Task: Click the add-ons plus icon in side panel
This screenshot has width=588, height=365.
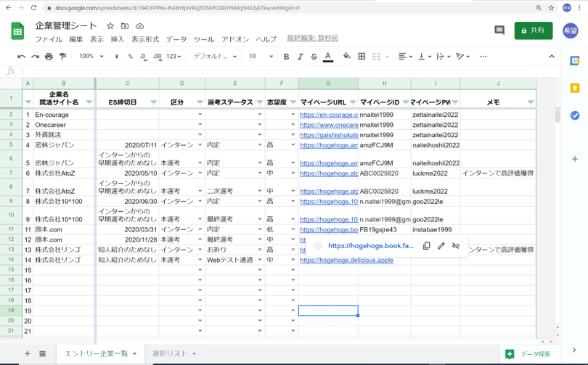Action: 574,159
